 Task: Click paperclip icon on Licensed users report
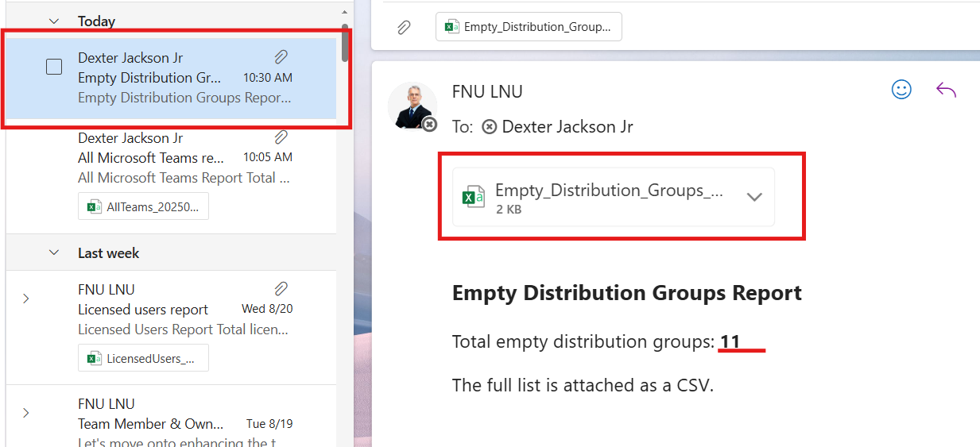pyautogui.click(x=281, y=289)
